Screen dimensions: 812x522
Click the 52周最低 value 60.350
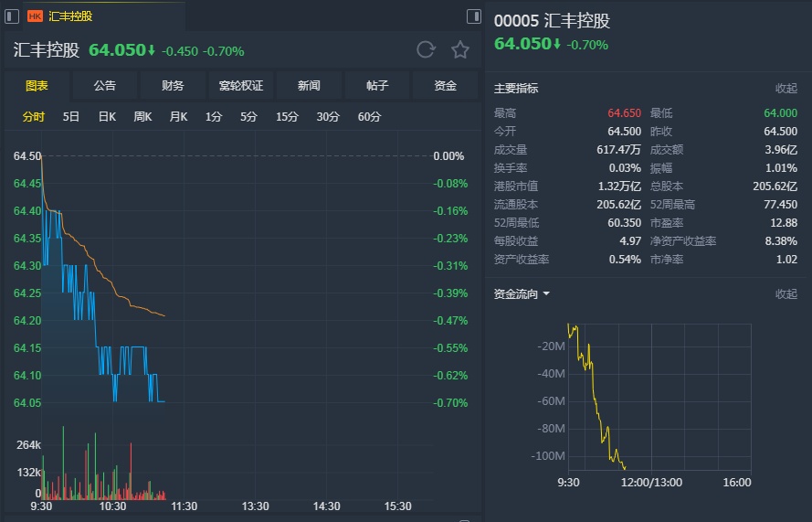624,223
